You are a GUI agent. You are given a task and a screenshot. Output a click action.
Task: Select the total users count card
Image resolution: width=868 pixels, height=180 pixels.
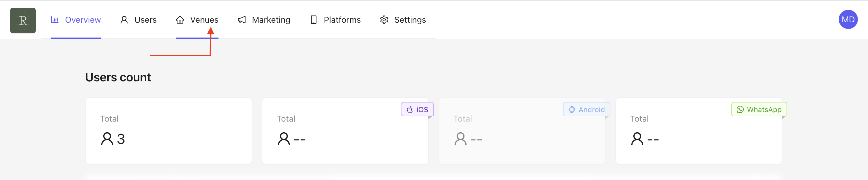(x=168, y=131)
